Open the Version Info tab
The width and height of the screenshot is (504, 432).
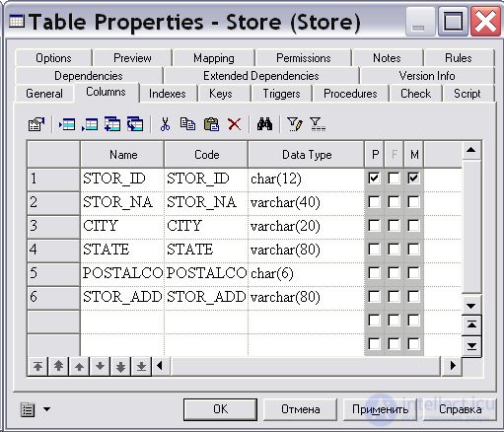coord(427,76)
